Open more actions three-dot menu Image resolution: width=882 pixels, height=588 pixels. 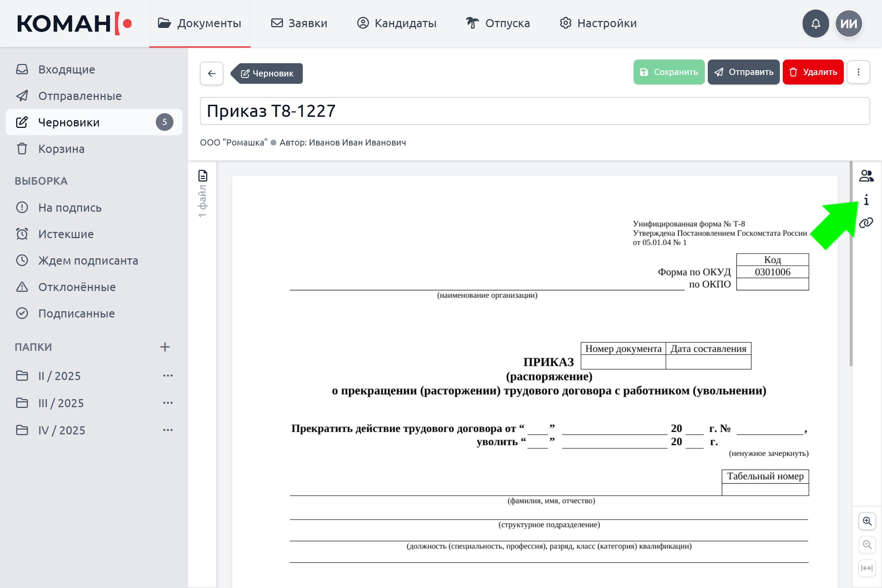pos(858,72)
